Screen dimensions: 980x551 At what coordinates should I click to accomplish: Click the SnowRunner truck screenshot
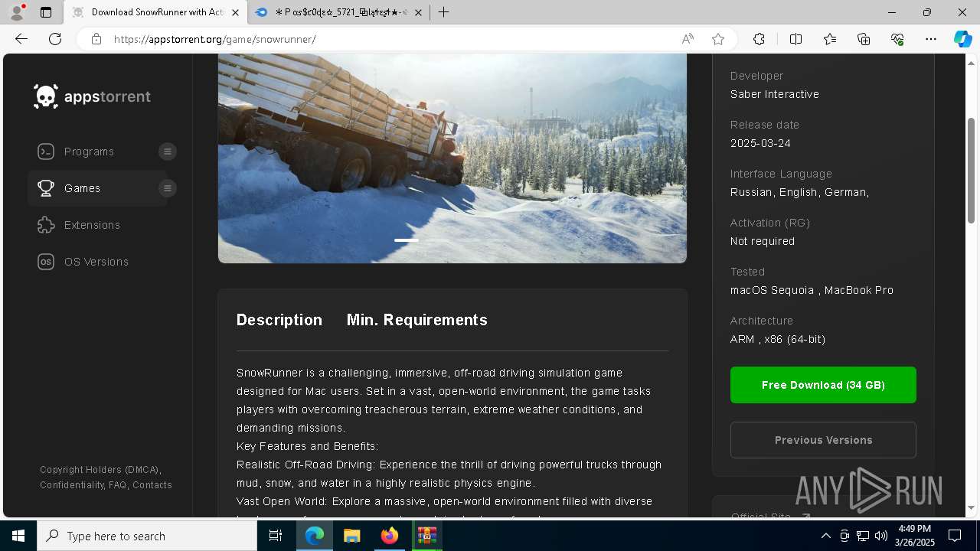(x=452, y=158)
